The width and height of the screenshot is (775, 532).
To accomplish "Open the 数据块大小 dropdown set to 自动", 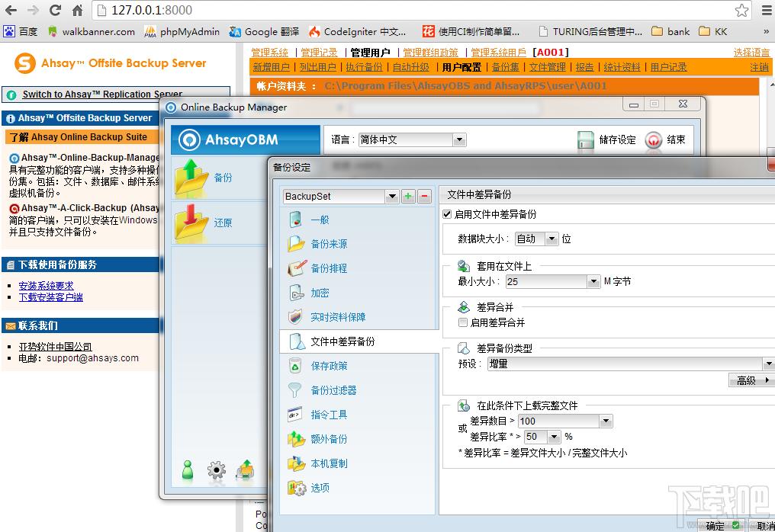I will coord(552,239).
